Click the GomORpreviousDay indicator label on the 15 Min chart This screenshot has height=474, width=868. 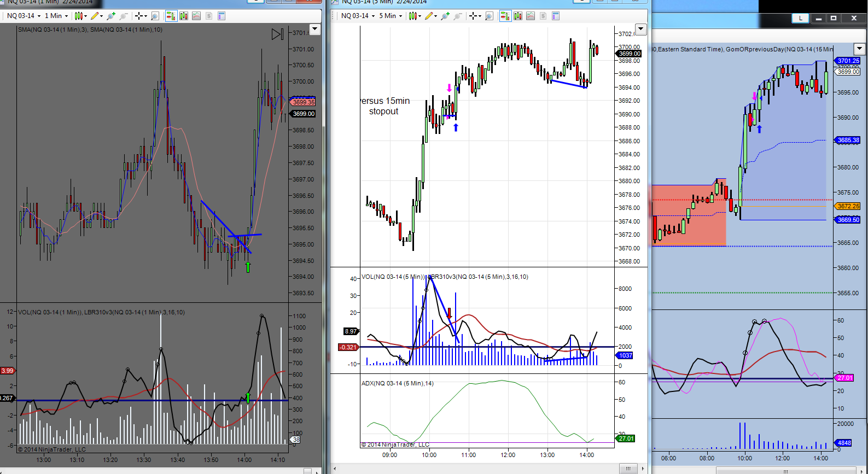[x=779, y=49]
